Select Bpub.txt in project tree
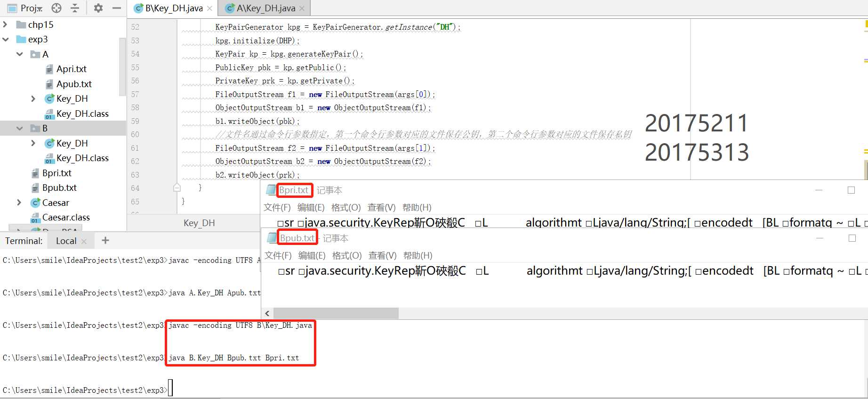Image resolution: width=868 pixels, height=399 pixels. 59,187
